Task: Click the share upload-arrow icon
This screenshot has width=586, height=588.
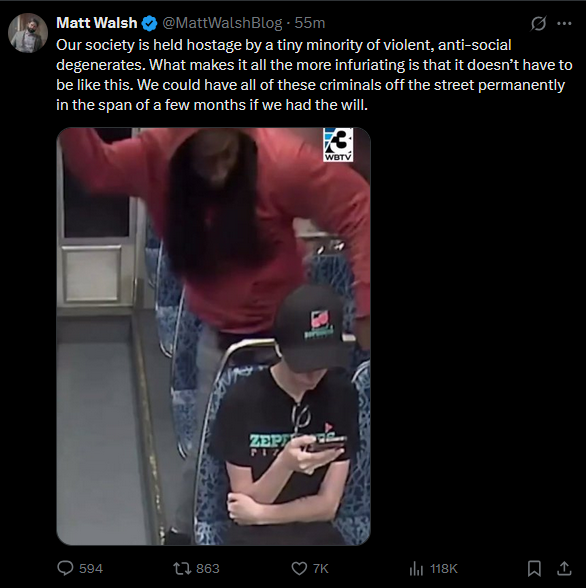Action: (x=564, y=568)
